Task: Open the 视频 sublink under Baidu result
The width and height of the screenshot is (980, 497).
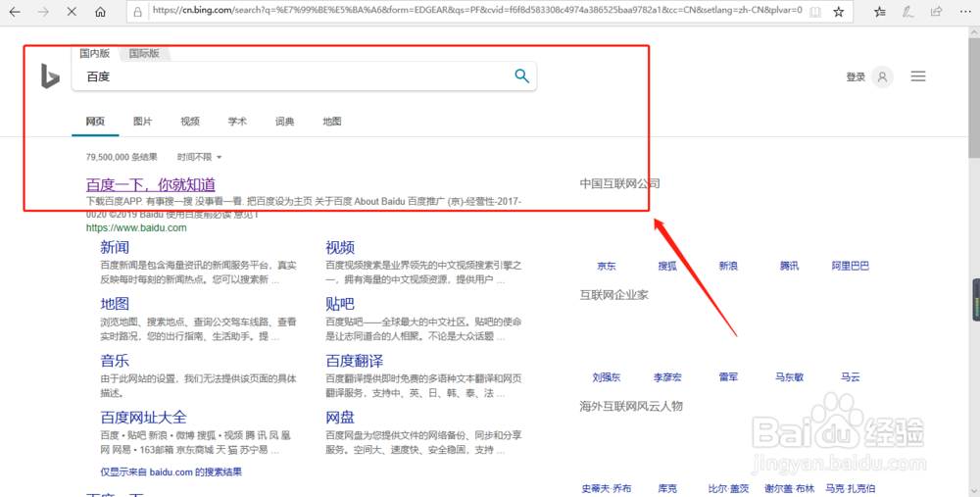Action: coord(340,247)
